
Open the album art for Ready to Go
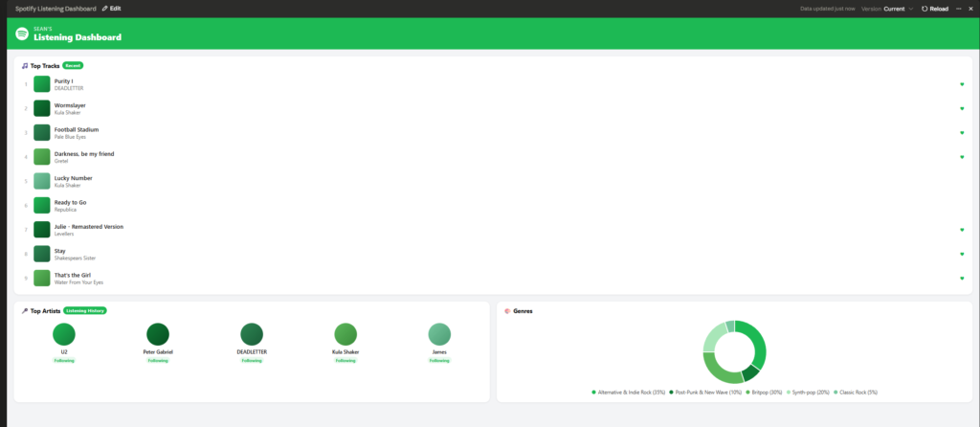(42, 205)
